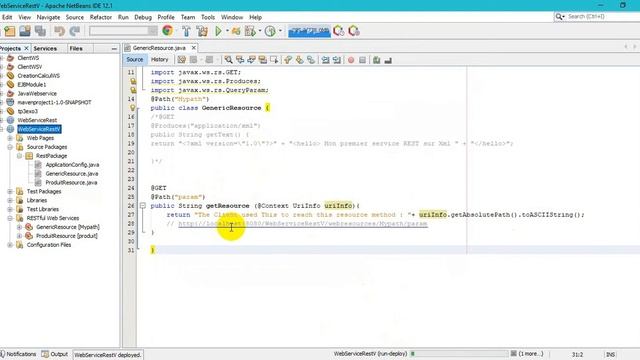This screenshot has height=360, width=640.
Task: Toggle Bookmark editor icon
Action: coord(311,60)
